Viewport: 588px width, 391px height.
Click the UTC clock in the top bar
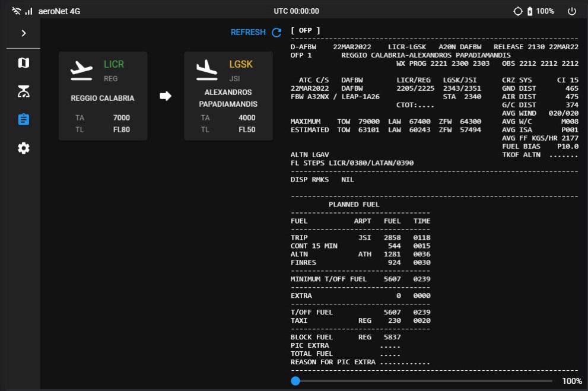(296, 11)
